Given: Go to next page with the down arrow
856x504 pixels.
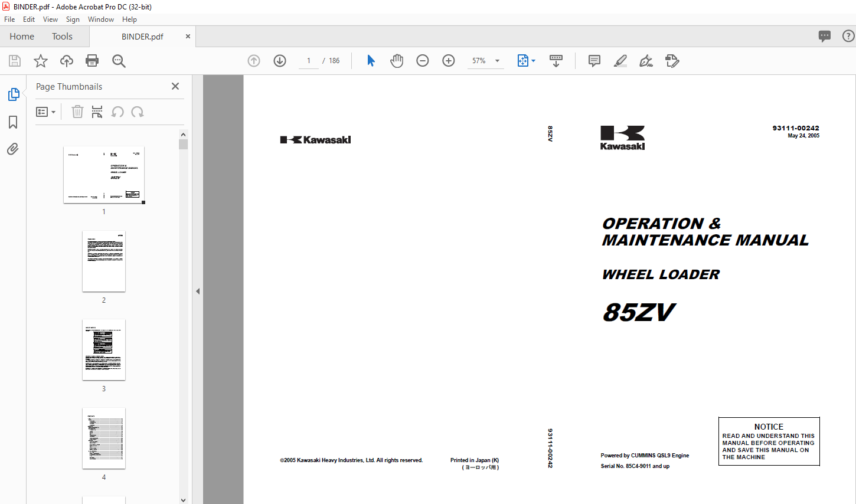Looking at the screenshot, I should 280,61.
